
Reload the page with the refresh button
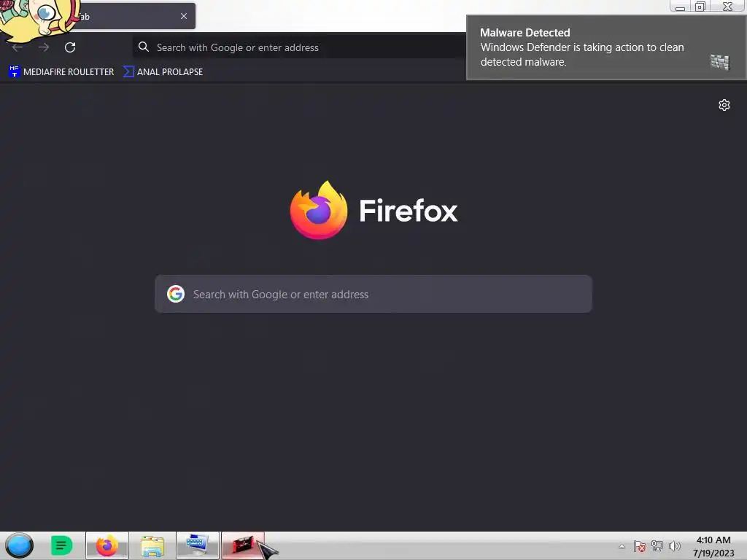pos(70,47)
